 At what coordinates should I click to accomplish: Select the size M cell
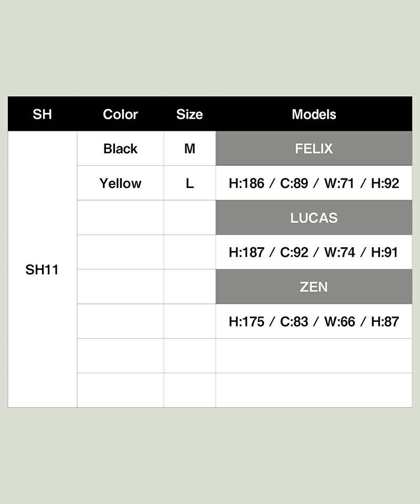click(190, 149)
